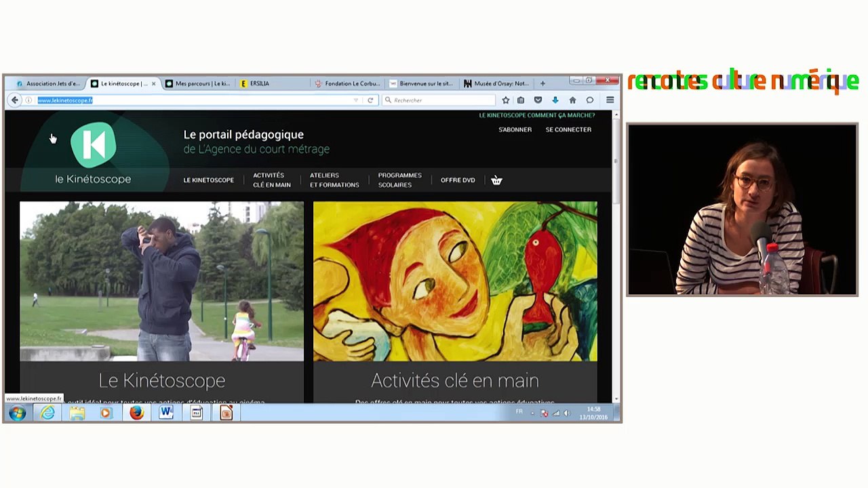Screen dimensions: 868x488
Task: Open the address bar history dropdown arrow
Action: point(355,100)
